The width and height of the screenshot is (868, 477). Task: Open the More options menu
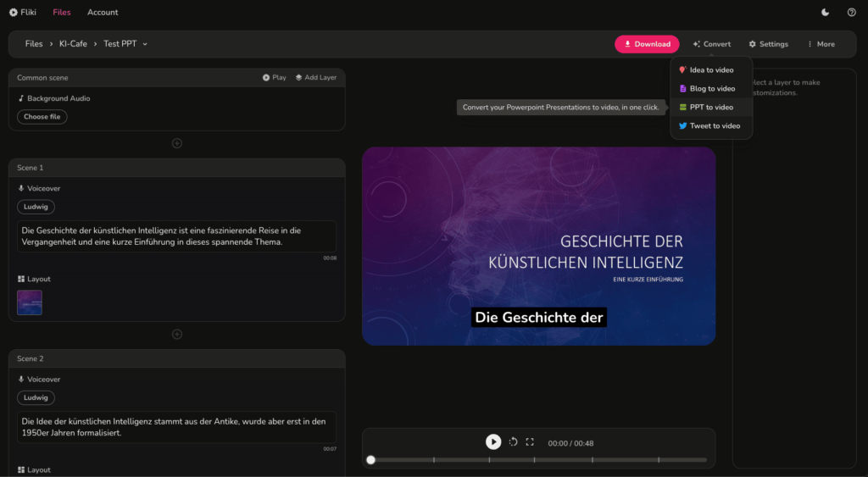(820, 44)
